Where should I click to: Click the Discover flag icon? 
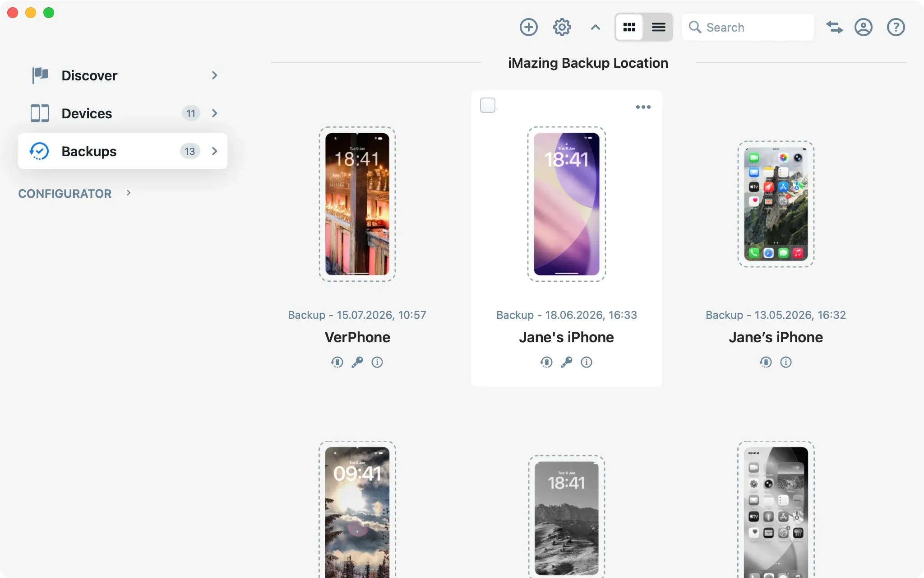40,75
